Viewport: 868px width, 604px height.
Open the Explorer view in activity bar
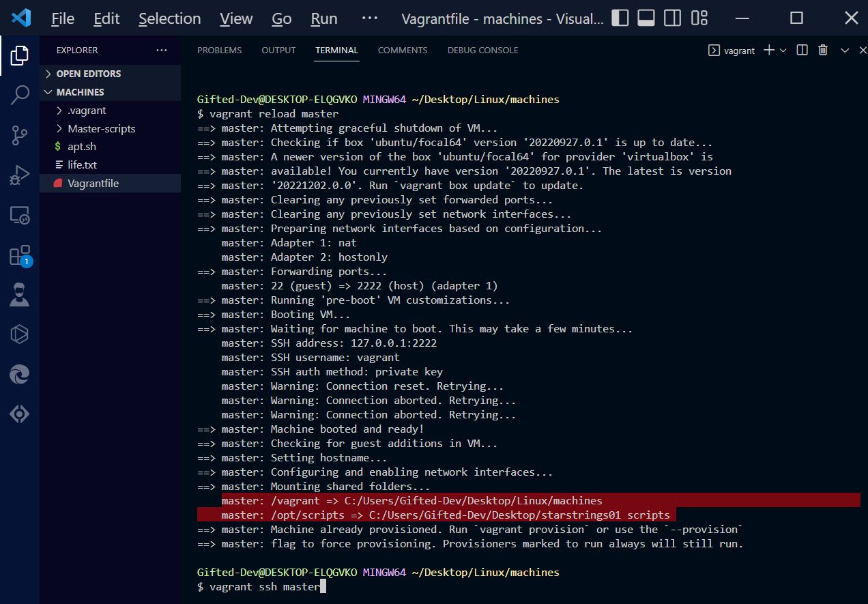(x=20, y=55)
